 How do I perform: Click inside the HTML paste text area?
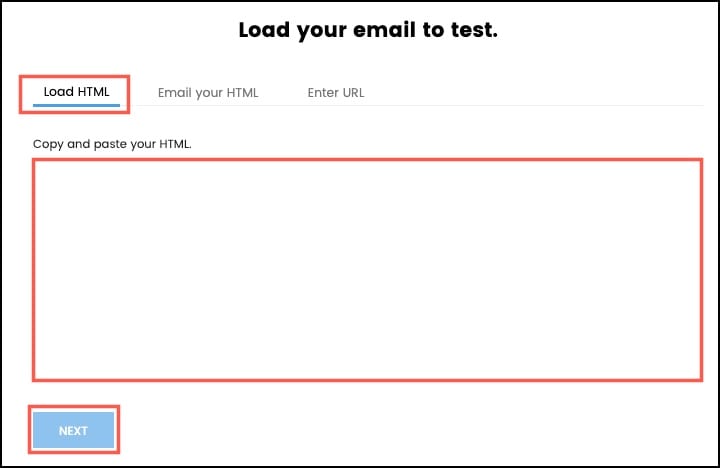(x=367, y=270)
